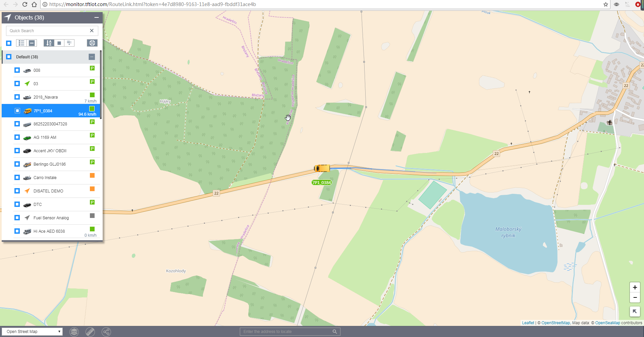Click the black car icon of Accent JKV OBDII
644x337 pixels.
pyautogui.click(x=27, y=151)
